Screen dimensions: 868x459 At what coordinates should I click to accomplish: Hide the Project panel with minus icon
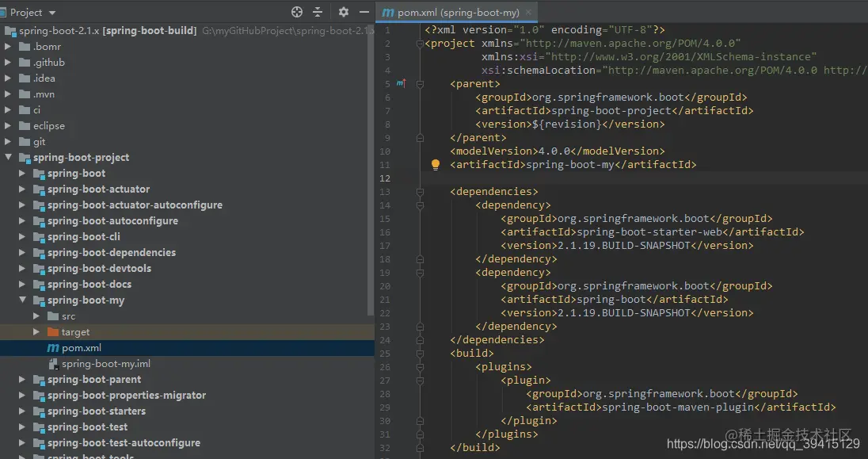click(364, 12)
